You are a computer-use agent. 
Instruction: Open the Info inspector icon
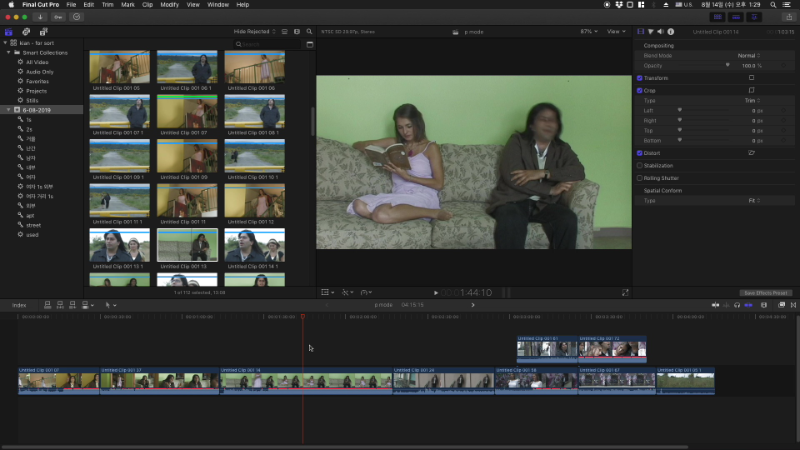(672, 31)
